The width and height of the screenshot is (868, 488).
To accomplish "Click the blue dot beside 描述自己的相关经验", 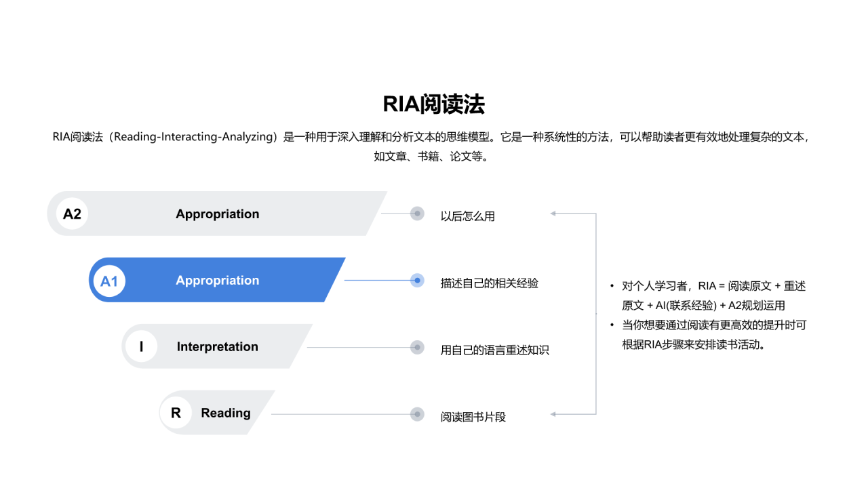I will (x=417, y=281).
